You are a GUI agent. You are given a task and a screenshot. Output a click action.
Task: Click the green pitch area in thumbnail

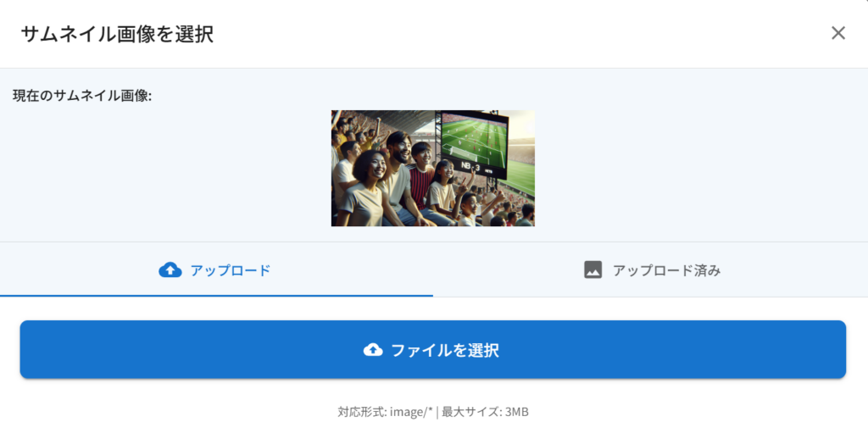pos(521,176)
